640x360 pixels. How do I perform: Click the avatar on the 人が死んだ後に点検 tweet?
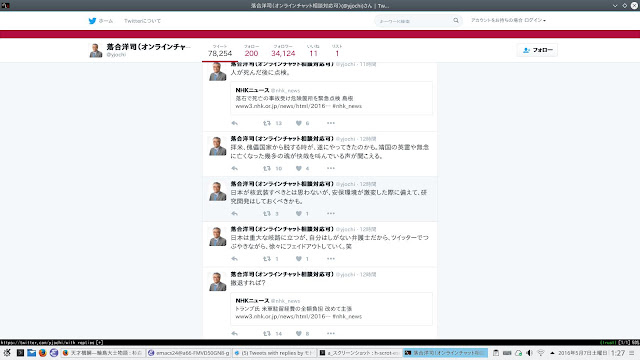218,72
